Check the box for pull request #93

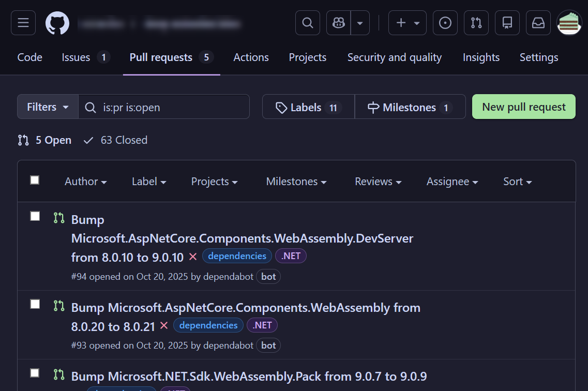coord(35,304)
